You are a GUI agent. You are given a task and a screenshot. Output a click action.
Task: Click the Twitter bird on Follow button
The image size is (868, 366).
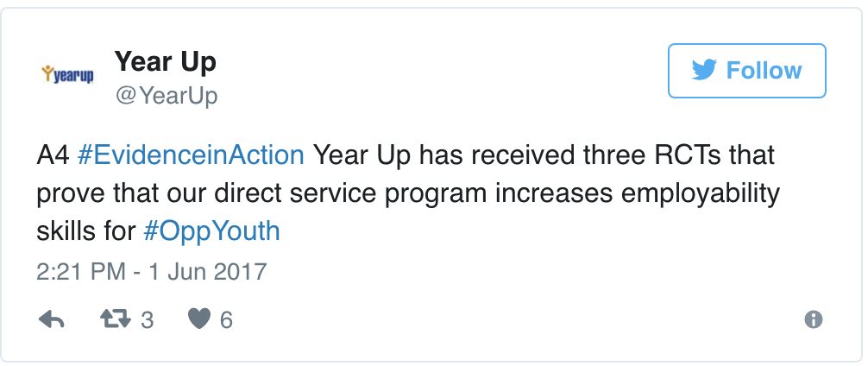[704, 70]
